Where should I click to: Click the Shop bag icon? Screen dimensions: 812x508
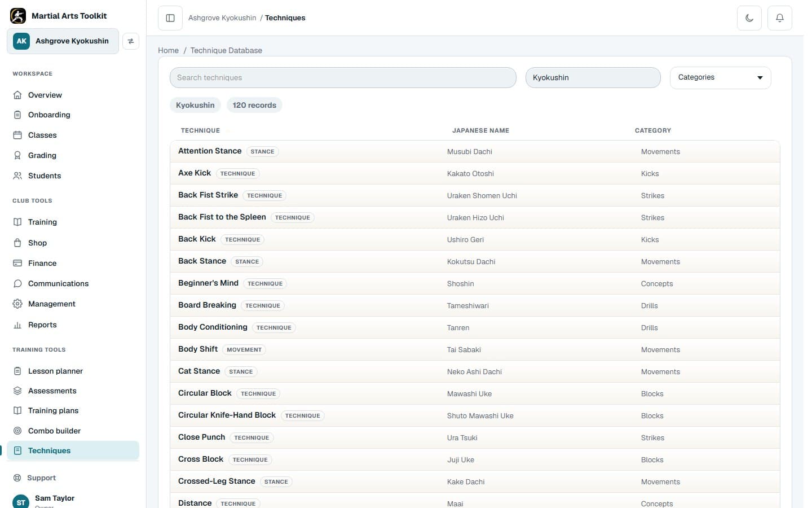coord(17,243)
